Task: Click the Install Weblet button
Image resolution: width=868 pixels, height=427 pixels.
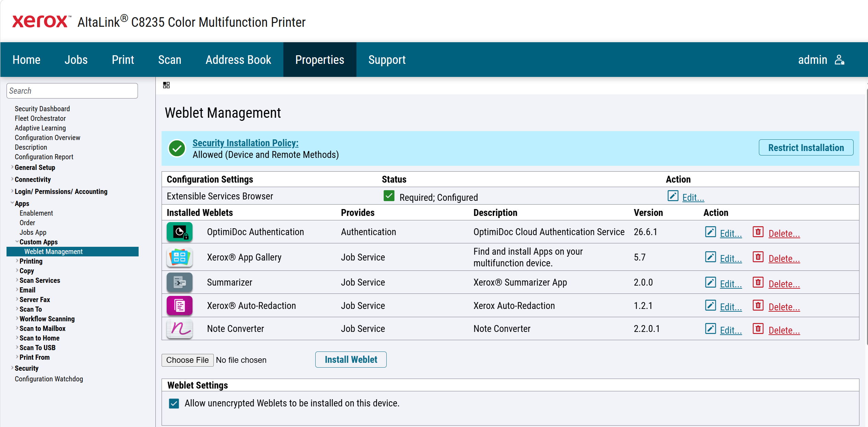Action: [x=351, y=359]
